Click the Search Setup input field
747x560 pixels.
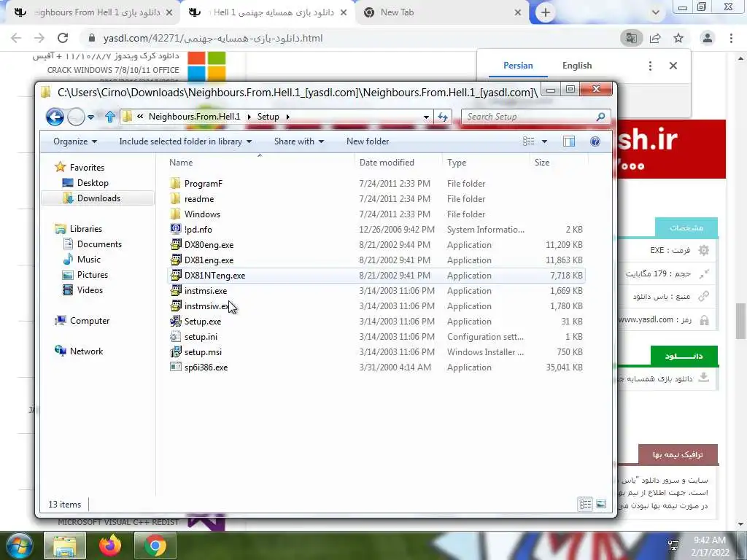click(529, 117)
